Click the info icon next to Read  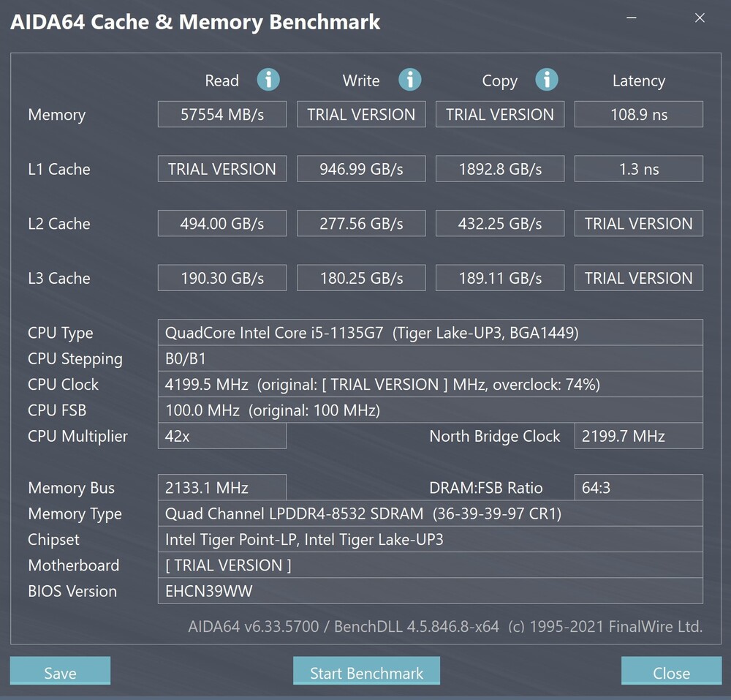tap(268, 80)
